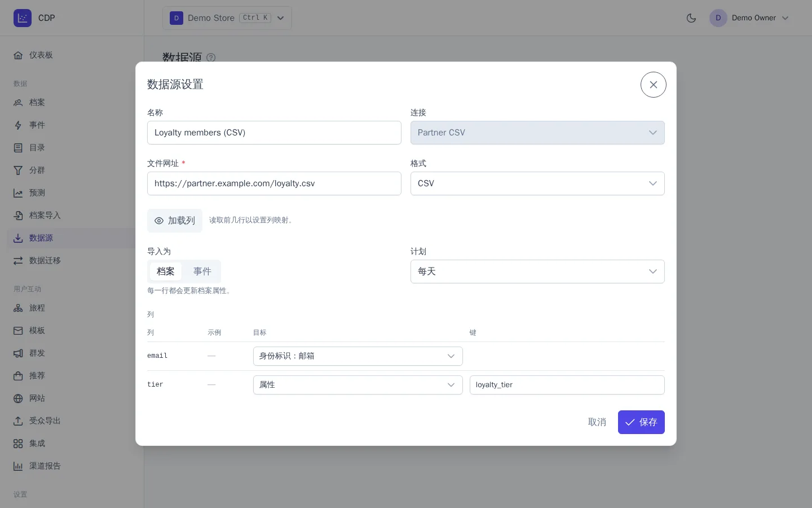Click the 'email' column name cell
This screenshot has height=508, width=812.
(157, 356)
